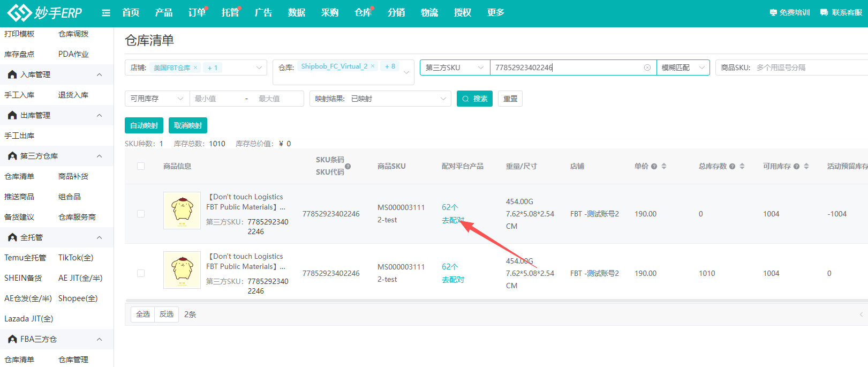Remove the Shipbob_FC_Virtual_2 warehouse tag
Screen dimensions: 868x367
point(373,66)
